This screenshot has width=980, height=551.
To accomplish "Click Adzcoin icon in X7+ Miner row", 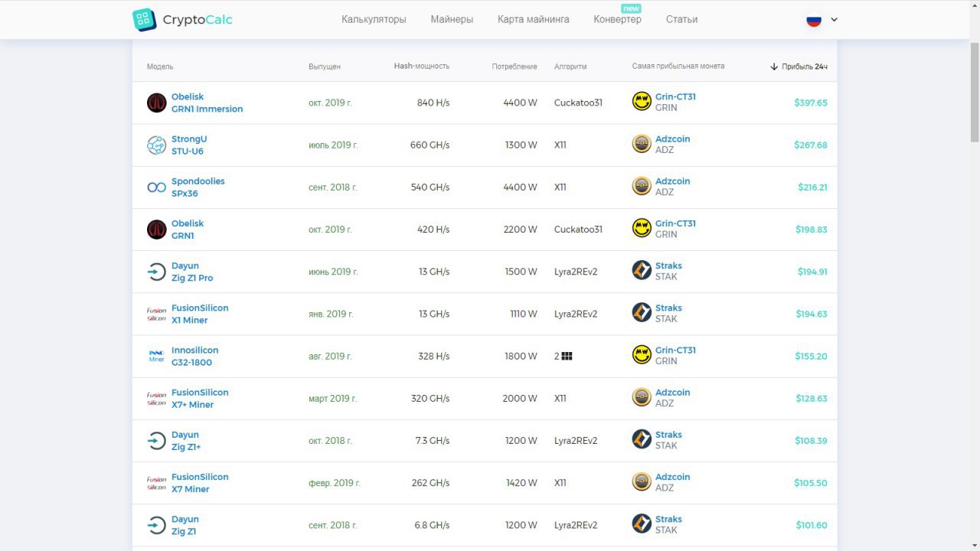I will click(x=642, y=397).
